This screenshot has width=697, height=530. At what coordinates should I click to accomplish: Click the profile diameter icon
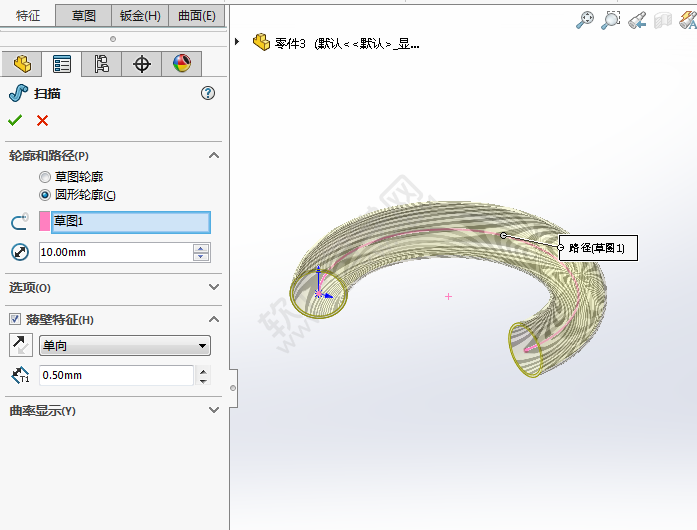pos(20,252)
